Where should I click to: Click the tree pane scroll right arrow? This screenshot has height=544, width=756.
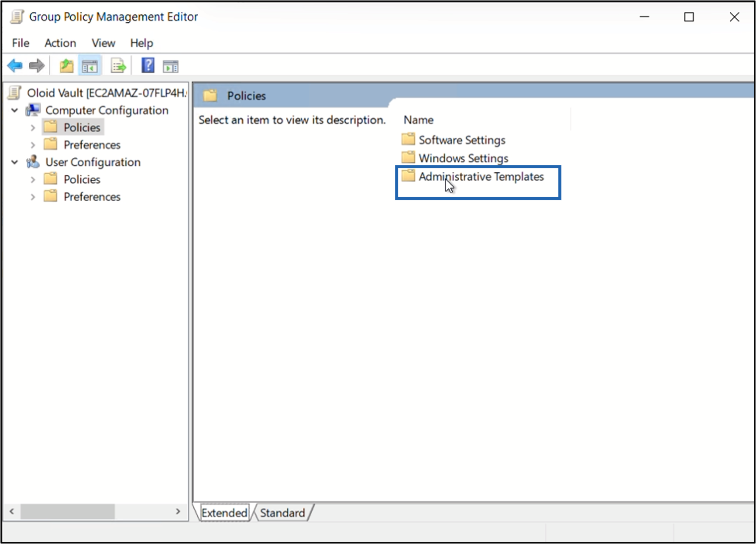(x=178, y=511)
